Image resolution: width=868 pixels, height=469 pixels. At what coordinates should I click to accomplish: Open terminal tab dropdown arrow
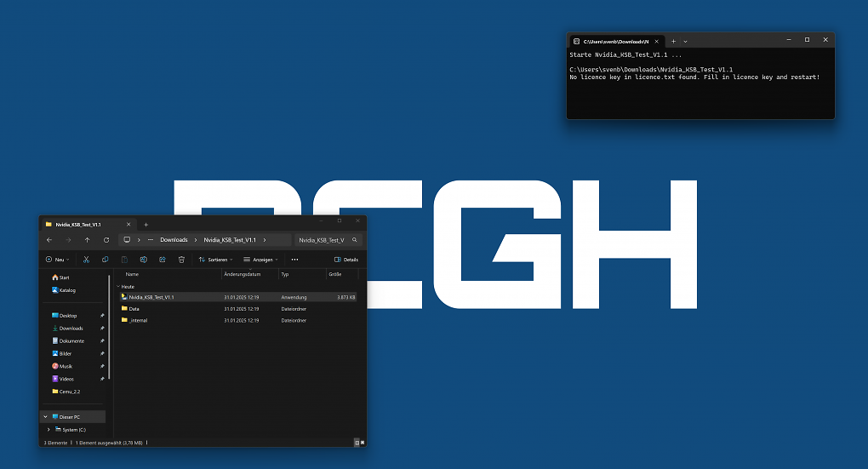pyautogui.click(x=685, y=41)
